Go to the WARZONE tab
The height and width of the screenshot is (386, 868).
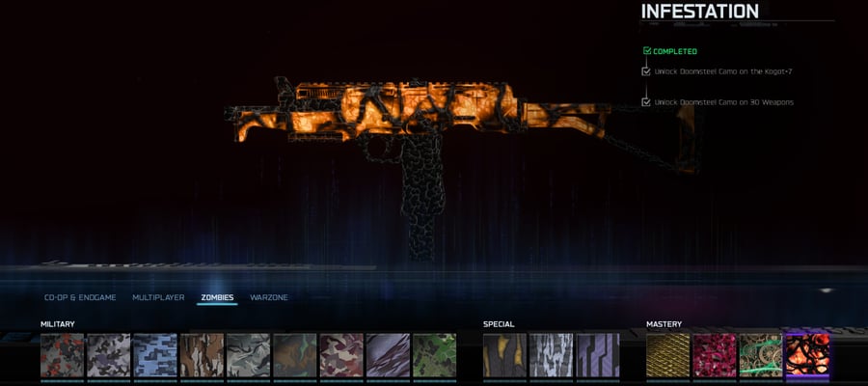tap(269, 297)
